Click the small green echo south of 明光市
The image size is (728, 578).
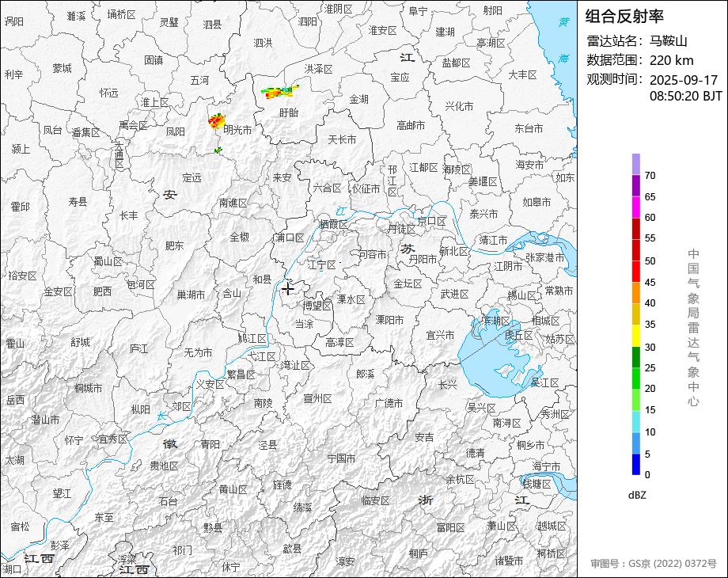218,150
